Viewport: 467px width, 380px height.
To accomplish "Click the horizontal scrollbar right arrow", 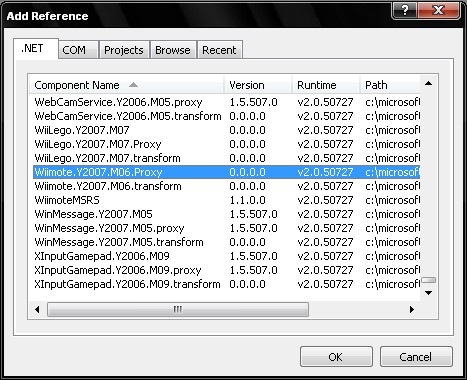I will point(412,310).
